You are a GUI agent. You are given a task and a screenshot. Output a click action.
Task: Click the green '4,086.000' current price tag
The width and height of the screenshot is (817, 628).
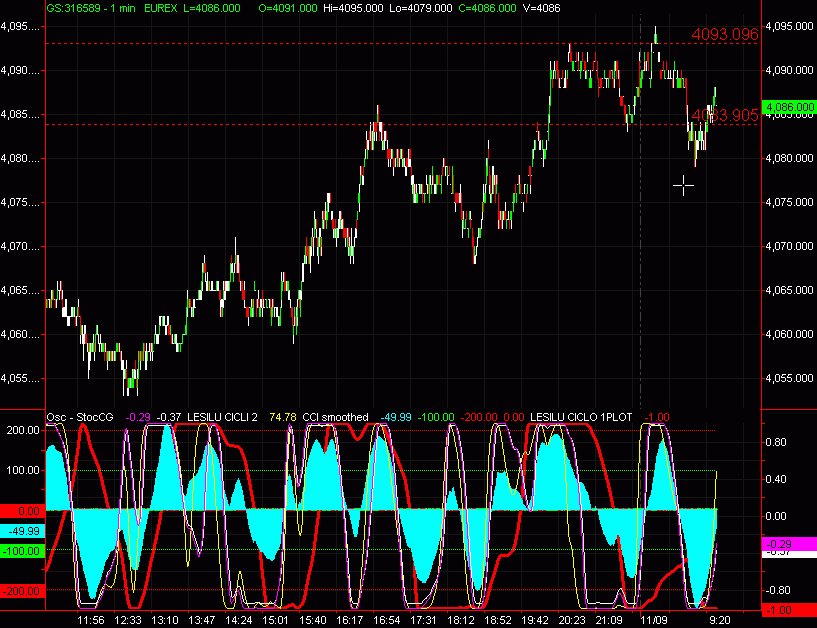[x=789, y=107]
